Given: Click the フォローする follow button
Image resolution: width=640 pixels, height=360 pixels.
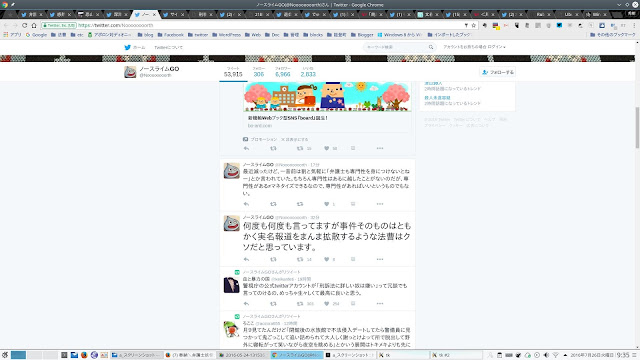Looking at the screenshot, I should click(498, 72).
